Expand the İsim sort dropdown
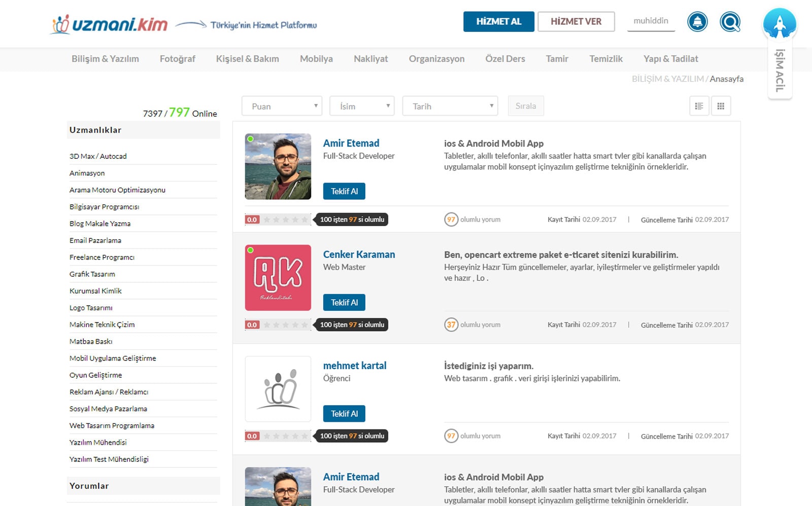The height and width of the screenshot is (506, 812). pos(362,106)
